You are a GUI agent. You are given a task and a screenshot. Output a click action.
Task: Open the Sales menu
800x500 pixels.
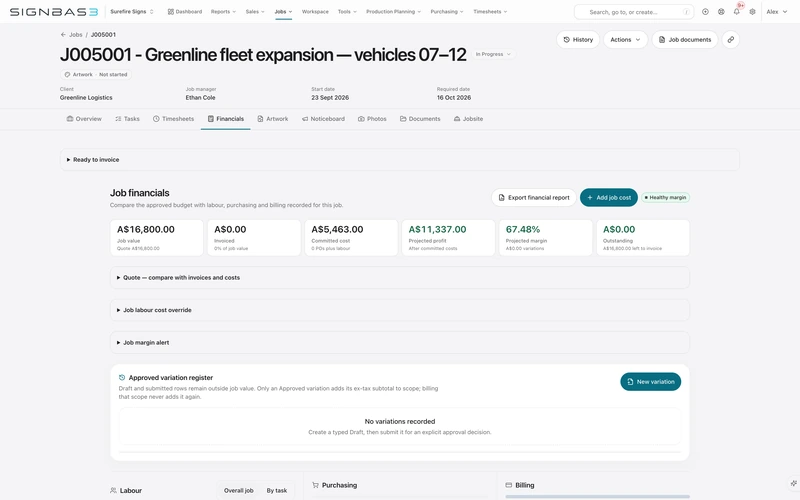[x=255, y=12]
